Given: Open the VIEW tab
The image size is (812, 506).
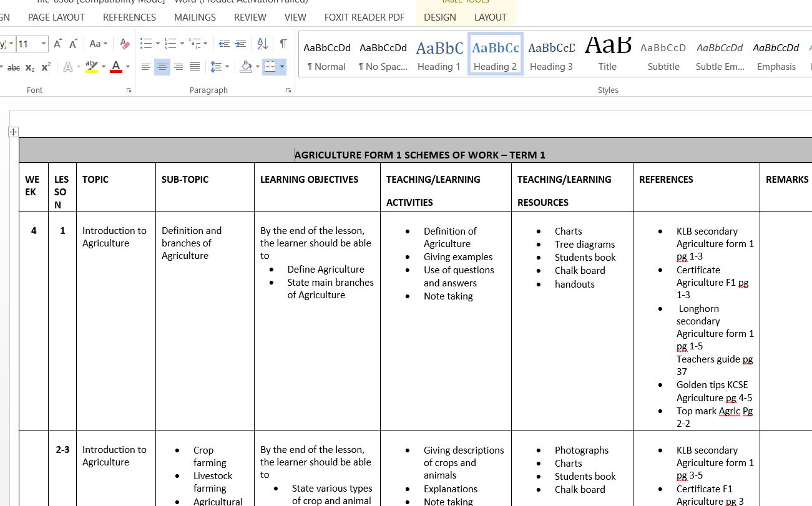Looking at the screenshot, I should pyautogui.click(x=295, y=17).
